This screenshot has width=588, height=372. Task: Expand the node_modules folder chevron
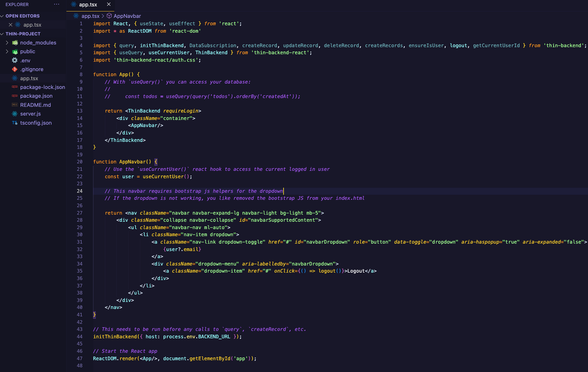pos(7,43)
